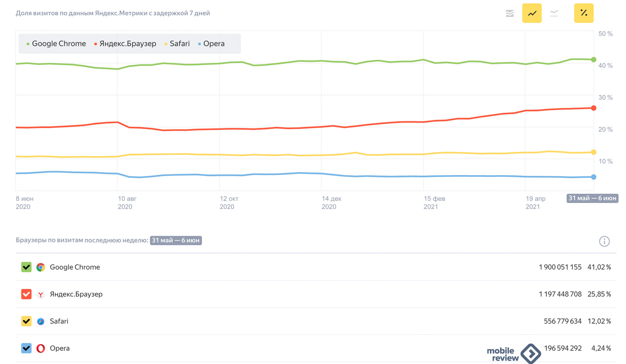
Task: Switch to smoothed line chart view
Action: tap(554, 13)
